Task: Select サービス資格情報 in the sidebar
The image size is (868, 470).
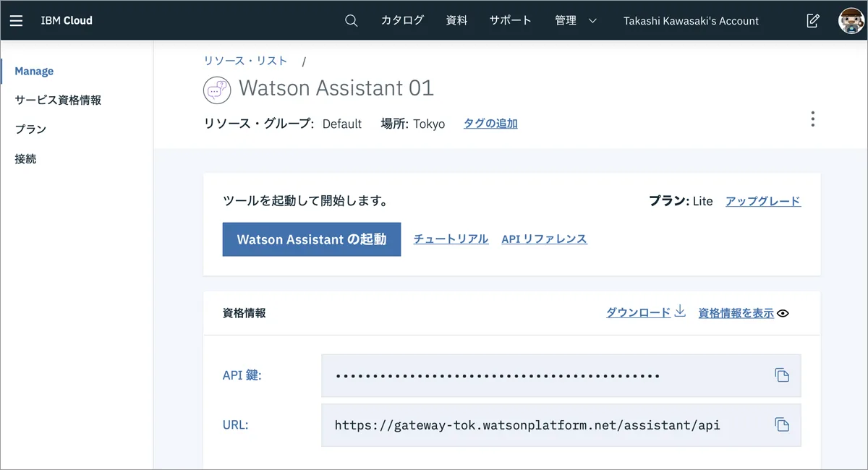Action: tap(58, 101)
